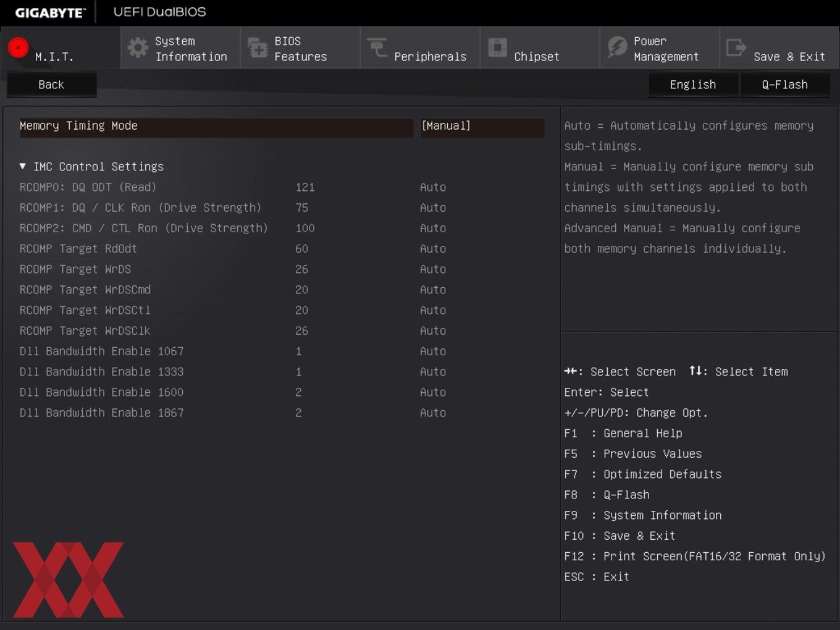Change Auto setting for RCOMP Target RdOdt
840x630 pixels.
click(433, 248)
